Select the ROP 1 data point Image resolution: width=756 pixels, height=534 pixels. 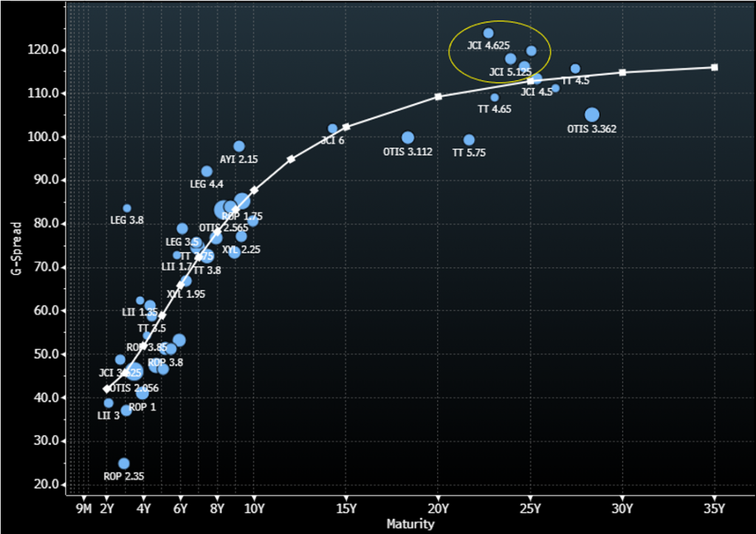[x=126, y=410]
